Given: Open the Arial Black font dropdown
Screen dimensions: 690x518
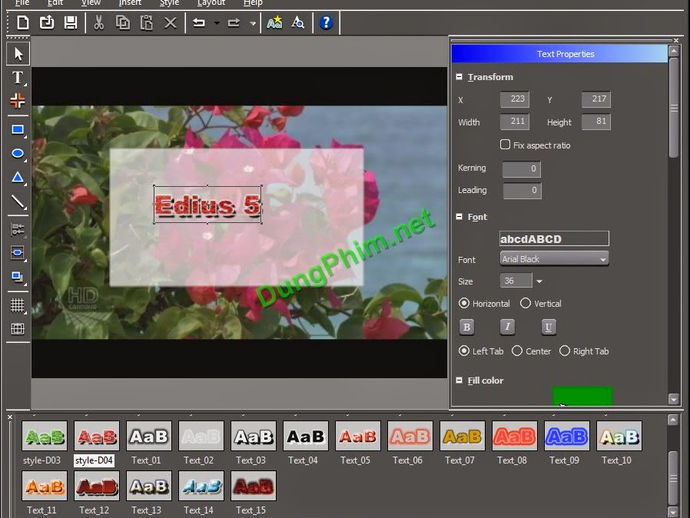Looking at the screenshot, I should click(554, 259).
